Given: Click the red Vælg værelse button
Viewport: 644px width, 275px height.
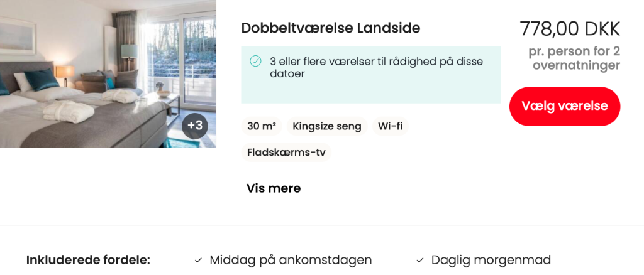Looking at the screenshot, I should point(564,106).
